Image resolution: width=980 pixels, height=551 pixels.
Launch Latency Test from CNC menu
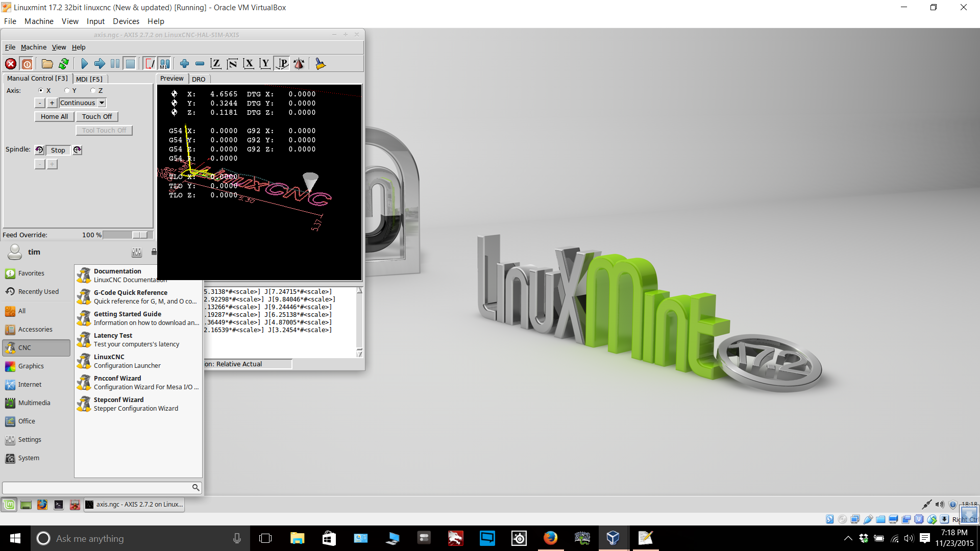click(x=138, y=340)
